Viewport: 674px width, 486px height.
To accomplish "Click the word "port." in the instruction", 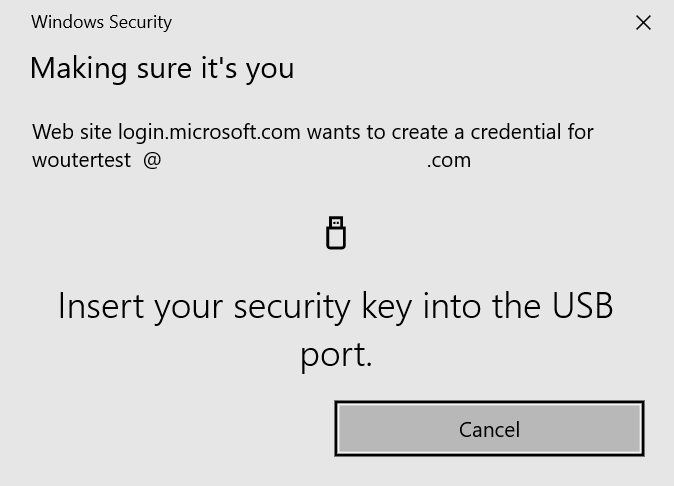I will coord(336,354).
